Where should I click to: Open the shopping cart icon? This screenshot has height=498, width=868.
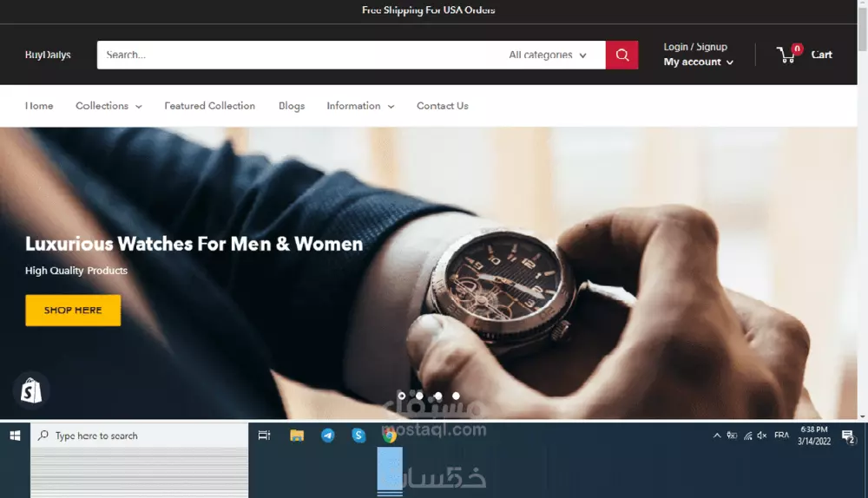pos(786,55)
